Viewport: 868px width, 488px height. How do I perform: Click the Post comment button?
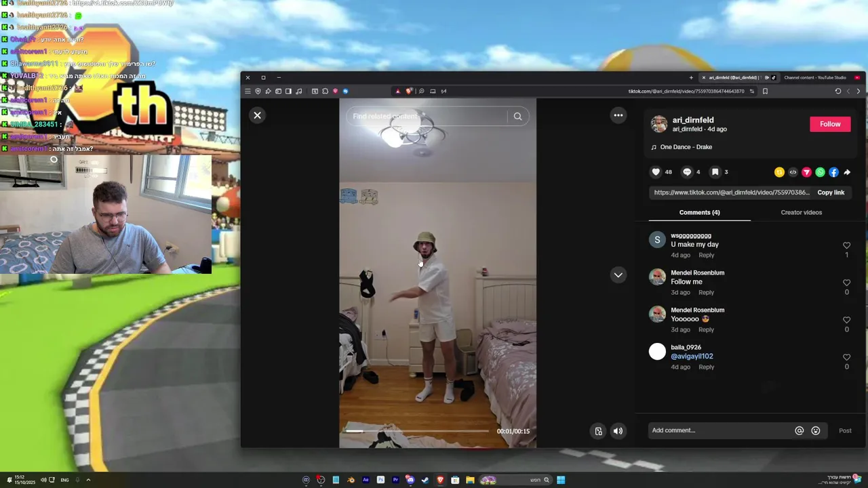[845, 430]
